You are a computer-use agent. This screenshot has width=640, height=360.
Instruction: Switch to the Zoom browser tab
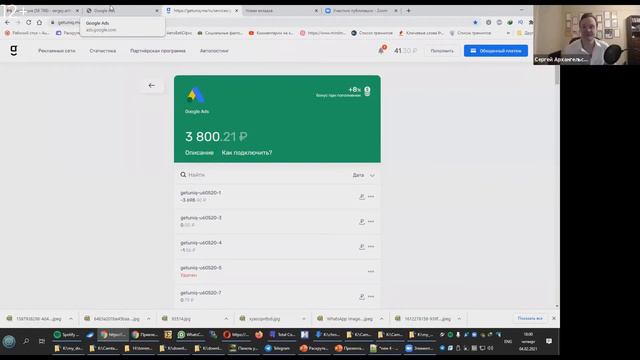(361, 11)
